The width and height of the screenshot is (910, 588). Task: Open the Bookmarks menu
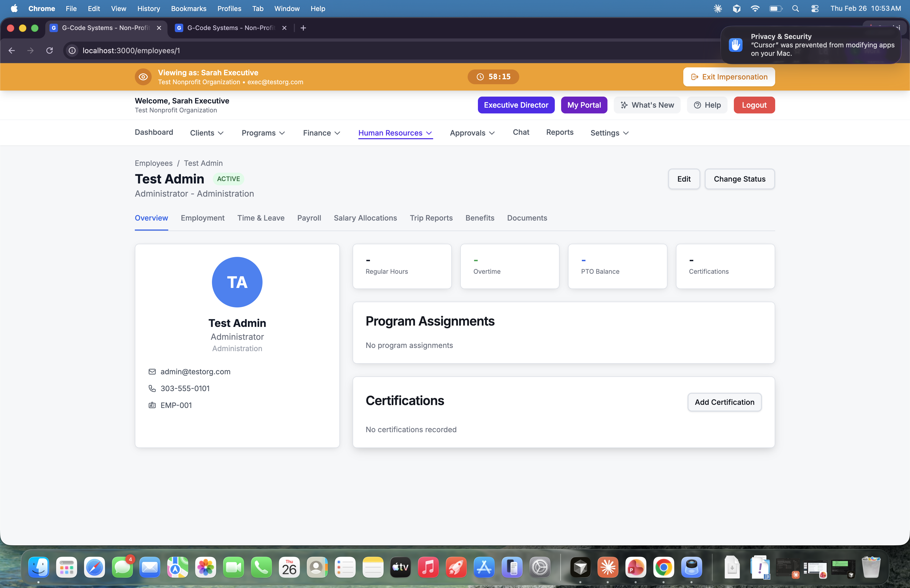click(x=189, y=8)
